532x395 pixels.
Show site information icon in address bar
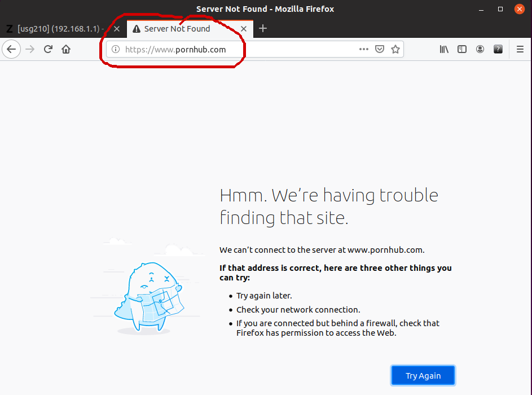click(x=116, y=49)
